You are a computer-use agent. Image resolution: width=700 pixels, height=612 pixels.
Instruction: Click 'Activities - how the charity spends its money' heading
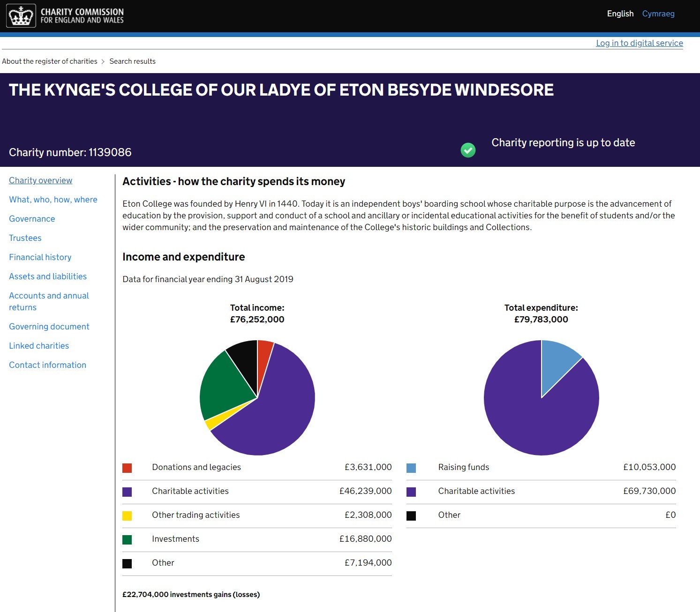[x=234, y=181]
